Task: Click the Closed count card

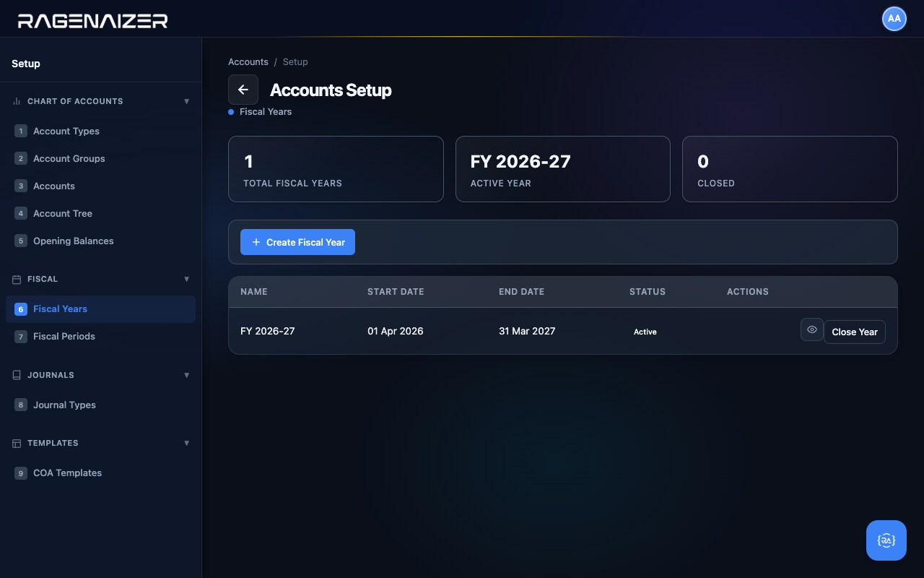Action: 790,169
